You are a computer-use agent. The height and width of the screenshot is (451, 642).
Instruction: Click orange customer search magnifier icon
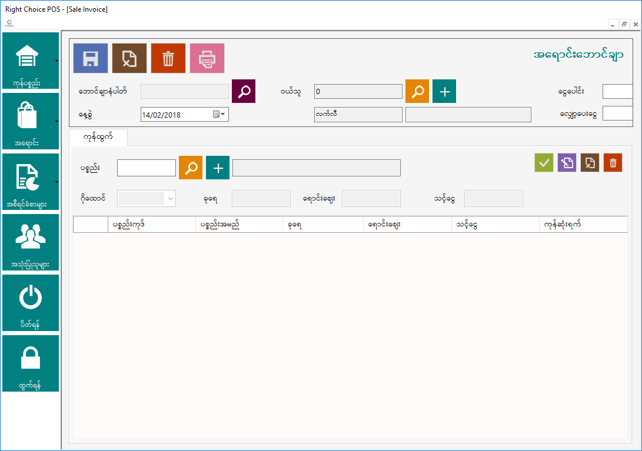tap(417, 92)
